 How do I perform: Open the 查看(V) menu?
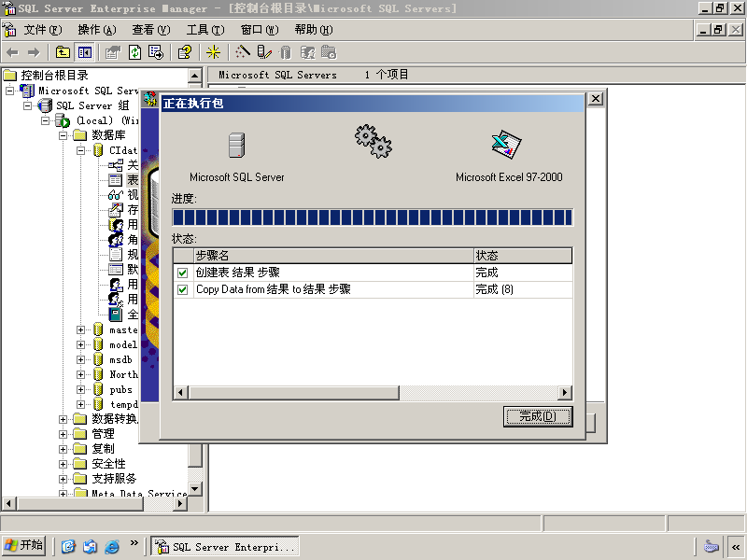(151, 30)
